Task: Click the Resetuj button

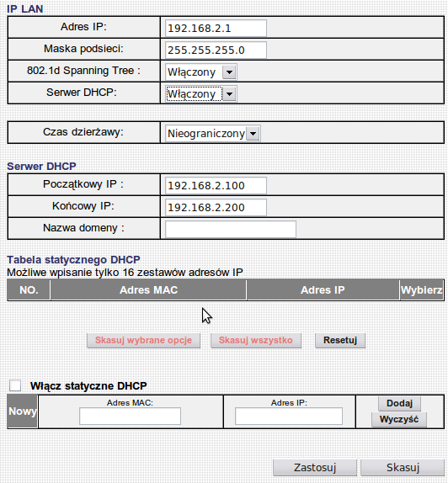Action: pyautogui.click(x=340, y=341)
